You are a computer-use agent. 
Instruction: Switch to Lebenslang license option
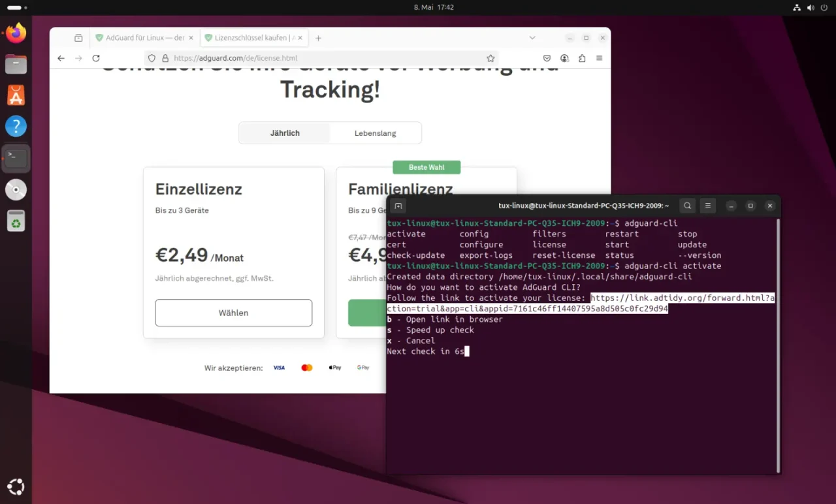(375, 133)
